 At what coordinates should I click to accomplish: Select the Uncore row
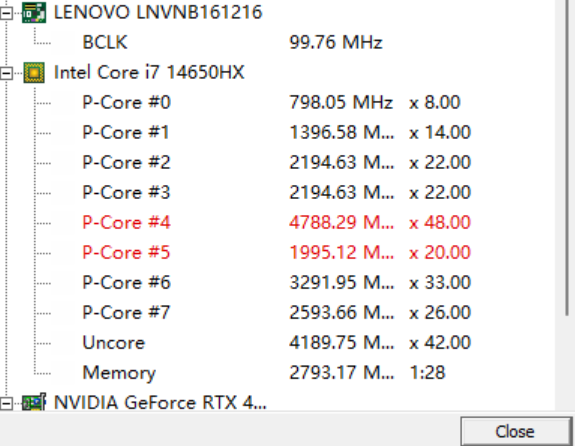pos(114,343)
